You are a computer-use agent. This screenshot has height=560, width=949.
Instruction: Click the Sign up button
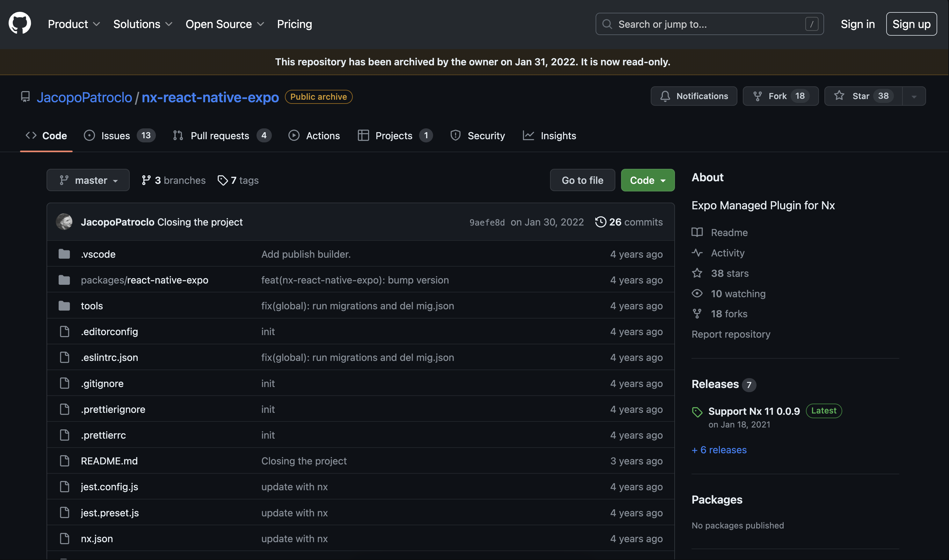[x=911, y=24]
